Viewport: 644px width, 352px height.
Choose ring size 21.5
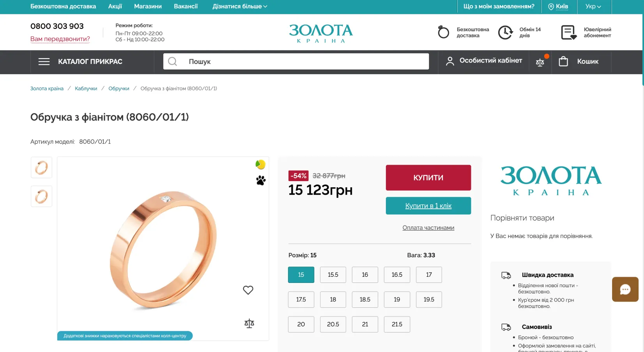pos(396,324)
